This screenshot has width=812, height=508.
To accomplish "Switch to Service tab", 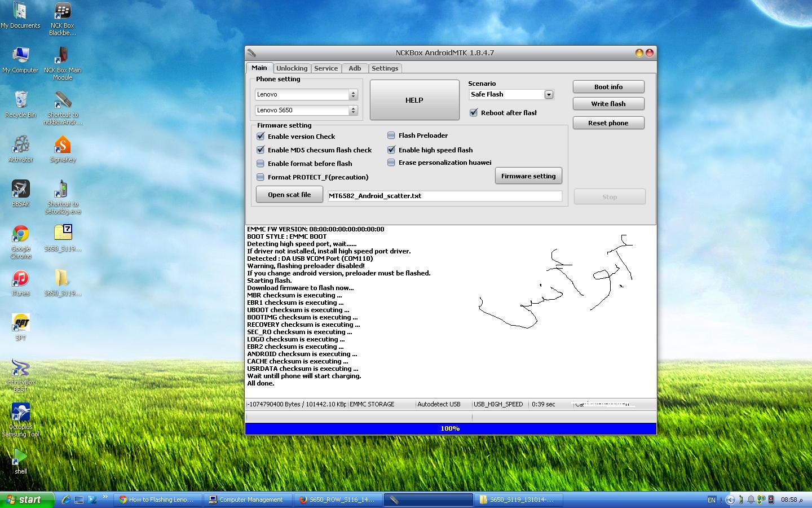I will [326, 68].
